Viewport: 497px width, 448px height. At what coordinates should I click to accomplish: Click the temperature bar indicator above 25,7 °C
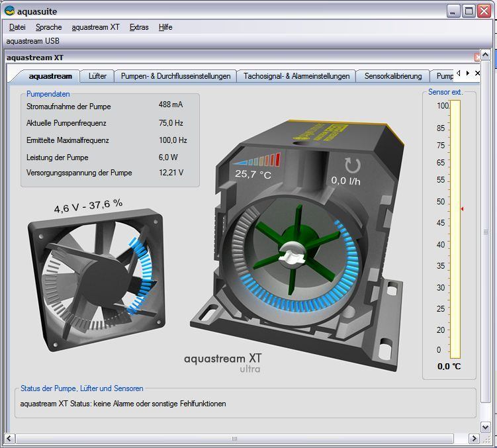pos(258,160)
